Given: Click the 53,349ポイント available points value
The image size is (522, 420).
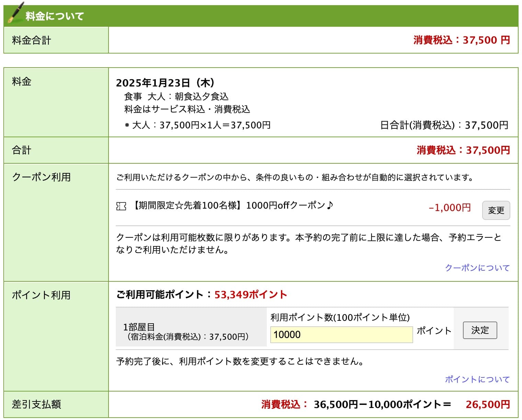Looking at the screenshot, I should point(251,294).
